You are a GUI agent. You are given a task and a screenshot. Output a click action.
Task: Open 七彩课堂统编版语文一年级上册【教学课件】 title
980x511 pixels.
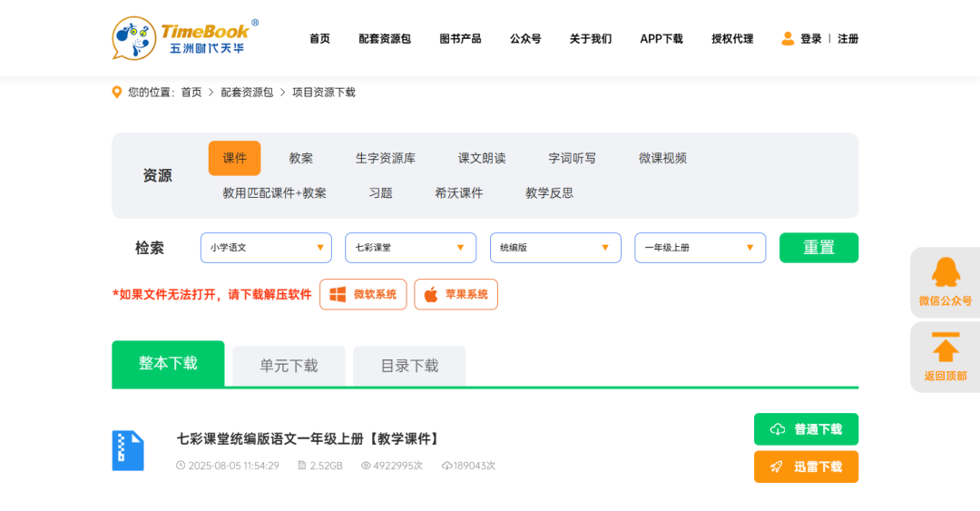(x=309, y=439)
